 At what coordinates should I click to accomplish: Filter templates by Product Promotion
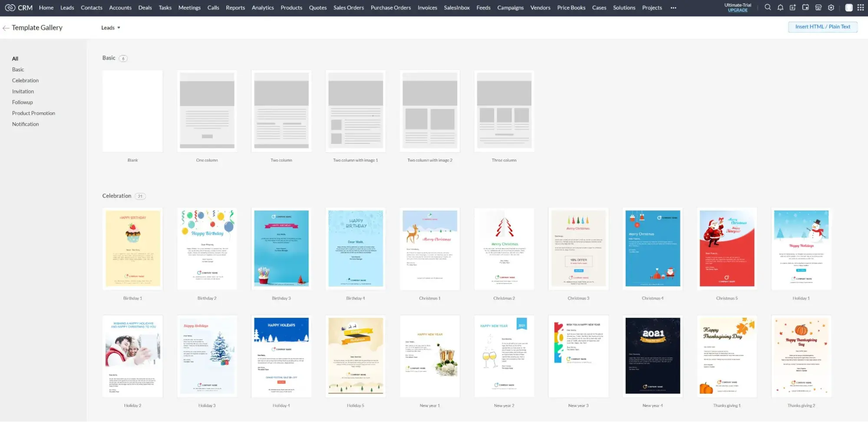[x=33, y=113]
